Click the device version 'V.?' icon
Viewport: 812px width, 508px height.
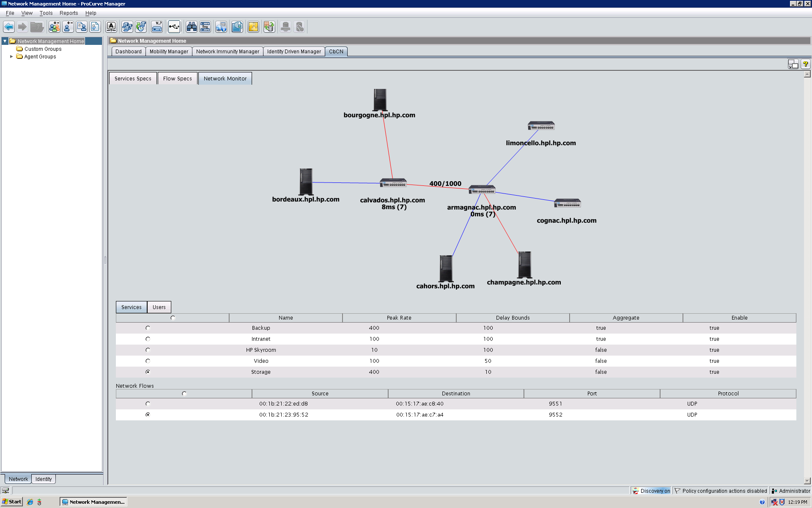click(x=157, y=27)
